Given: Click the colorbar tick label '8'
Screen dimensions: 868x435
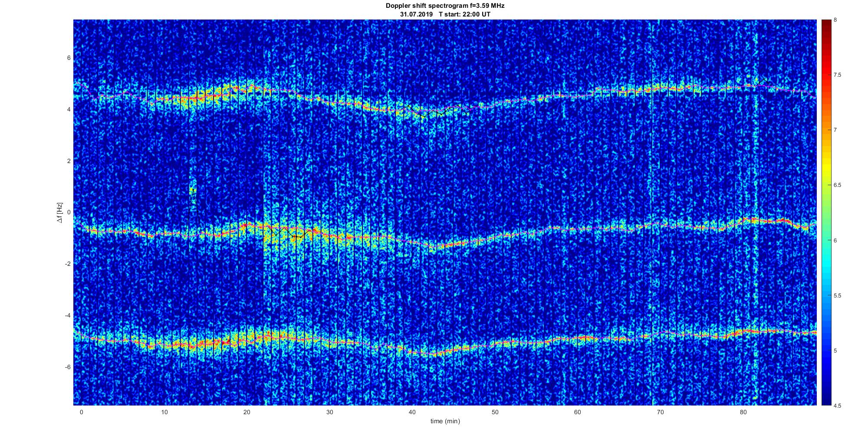Looking at the screenshot, I should click(835, 20).
